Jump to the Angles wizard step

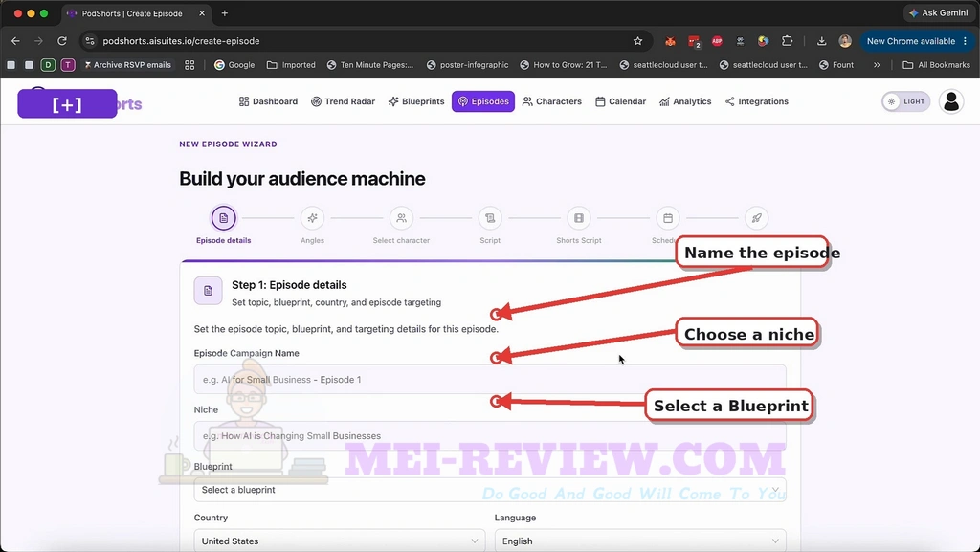(312, 218)
